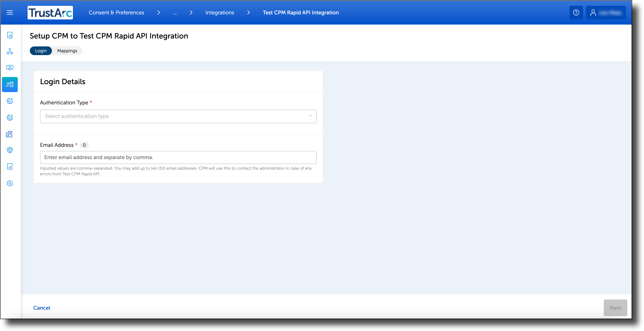Expand the collapsed breadcrumb ellipsis
This screenshot has height=331, width=644.
point(175,12)
